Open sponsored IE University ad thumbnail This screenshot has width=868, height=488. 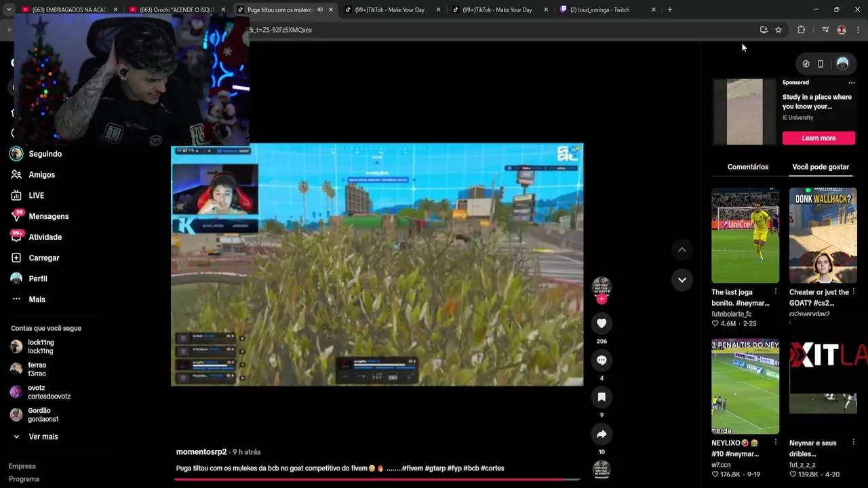[745, 112]
